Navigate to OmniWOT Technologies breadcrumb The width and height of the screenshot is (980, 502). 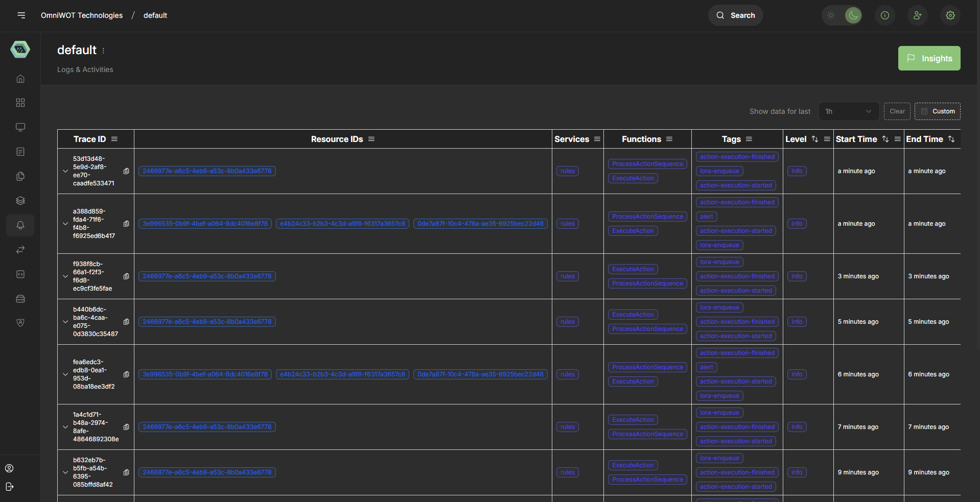(82, 15)
